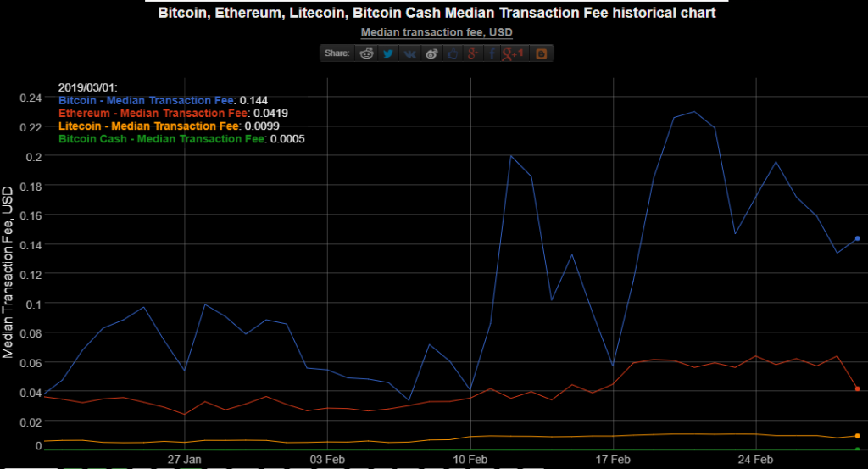This screenshot has width=868, height=469.
Task: Click the 0.1 y-axis value
Action: pyautogui.click(x=34, y=304)
